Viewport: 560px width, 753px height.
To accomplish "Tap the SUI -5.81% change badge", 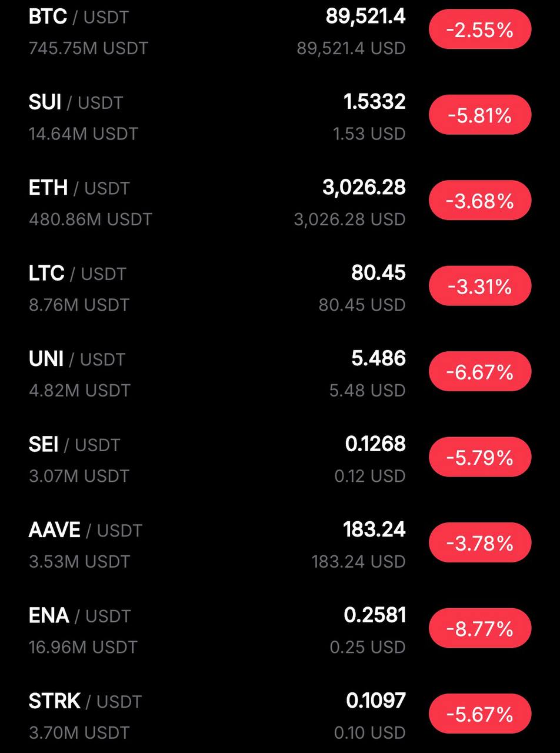I will click(x=479, y=115).
